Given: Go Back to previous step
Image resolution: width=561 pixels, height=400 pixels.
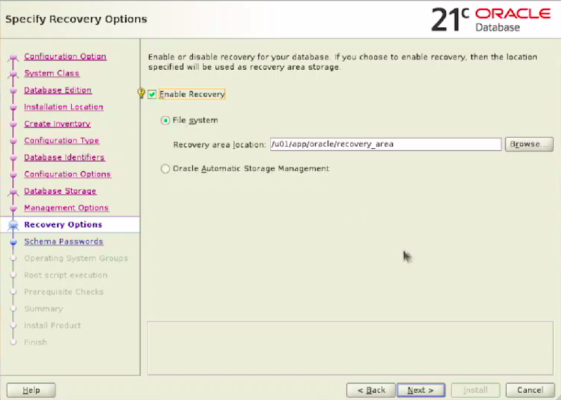Looking at the screenshot, I should [x=371, y=390].
